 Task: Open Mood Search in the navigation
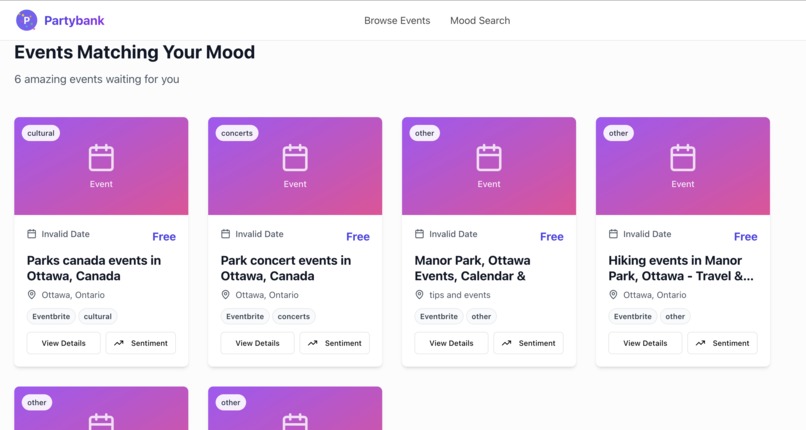[480, 21]
